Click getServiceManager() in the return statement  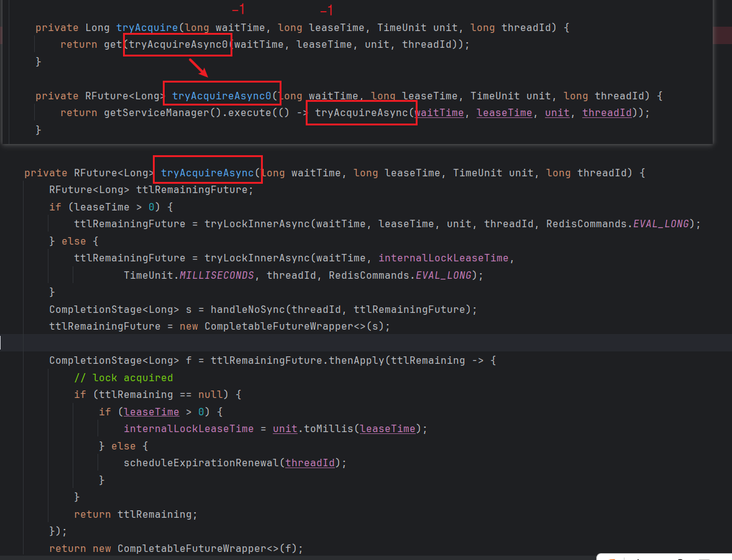[x=162, y=113]
